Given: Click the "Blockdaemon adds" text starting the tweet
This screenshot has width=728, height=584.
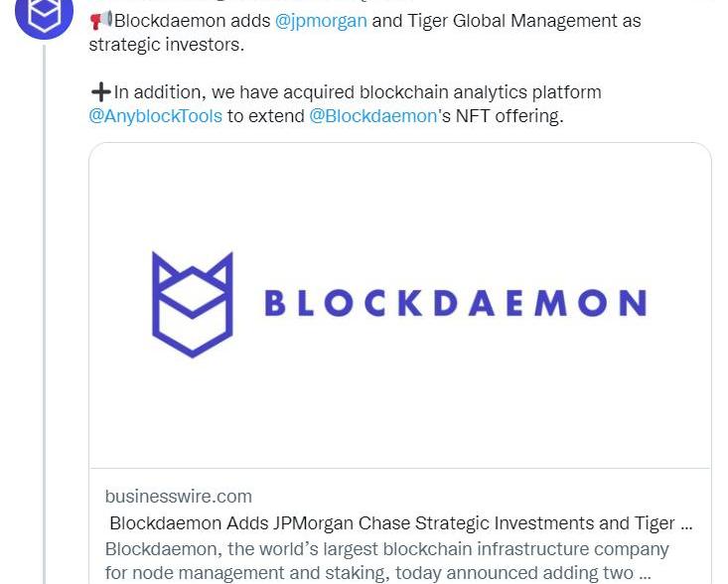Looking at the screenshot, I should click(192, 20).
